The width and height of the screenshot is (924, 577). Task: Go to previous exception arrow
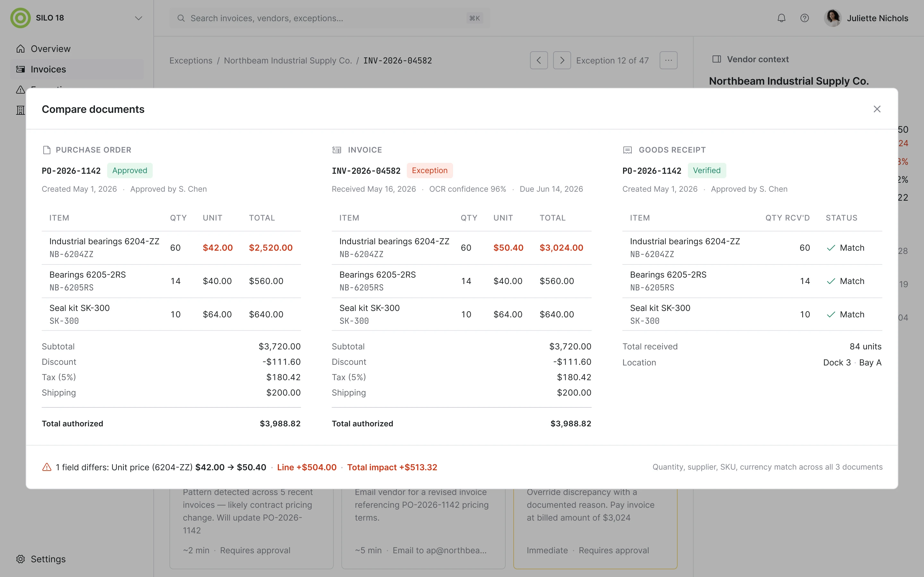point(539,60)
